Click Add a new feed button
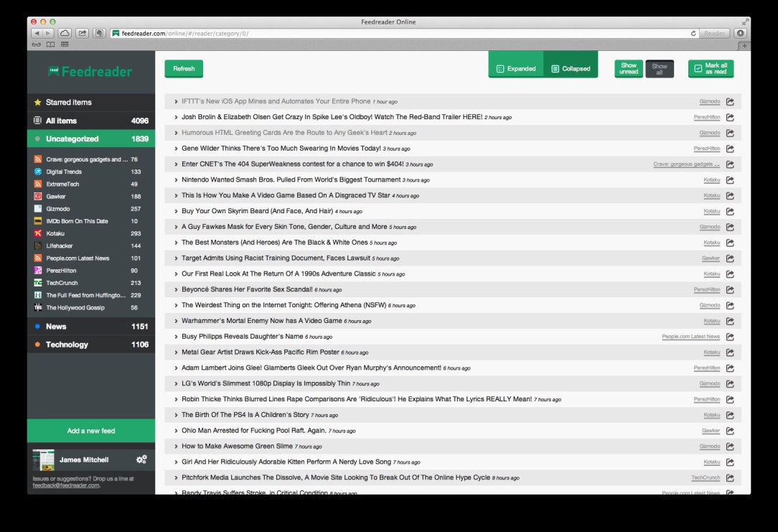 (x=91, y=431)
